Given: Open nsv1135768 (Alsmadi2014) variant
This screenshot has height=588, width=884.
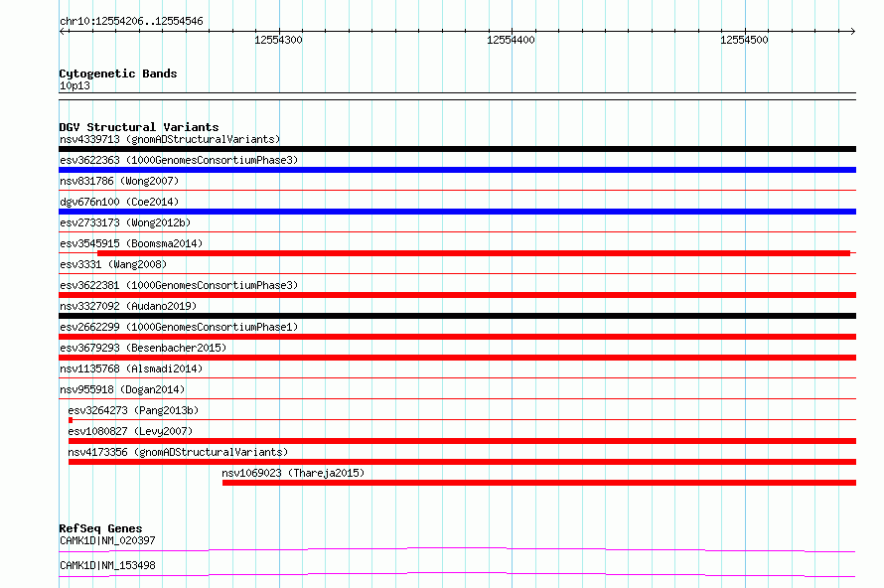Looking at the screenshot, I should coord(131,368).
